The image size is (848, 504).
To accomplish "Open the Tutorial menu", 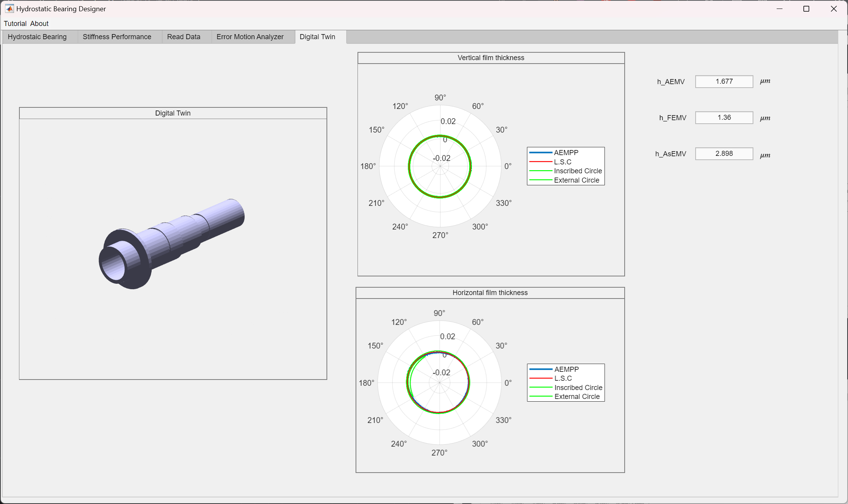I will click(15, 24).
